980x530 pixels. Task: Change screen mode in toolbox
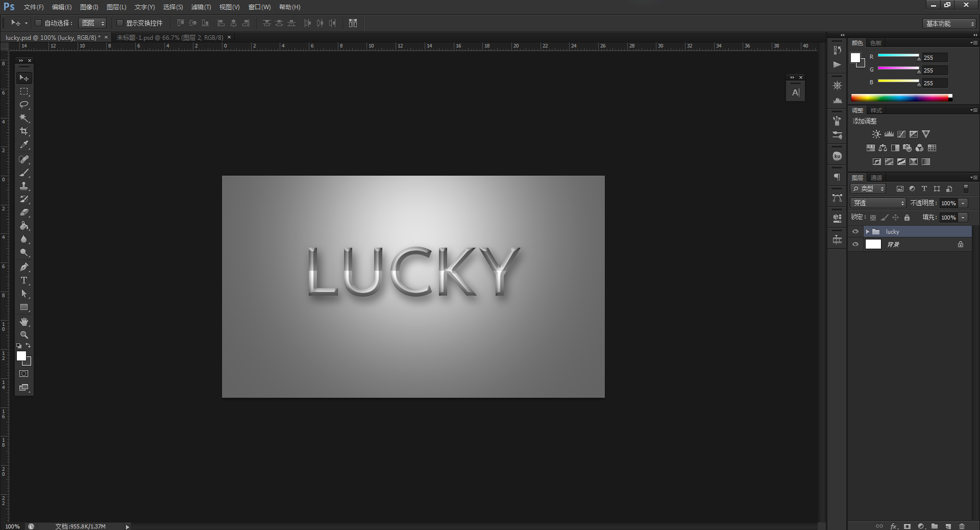pyautogui.click(x=24, y=388)
